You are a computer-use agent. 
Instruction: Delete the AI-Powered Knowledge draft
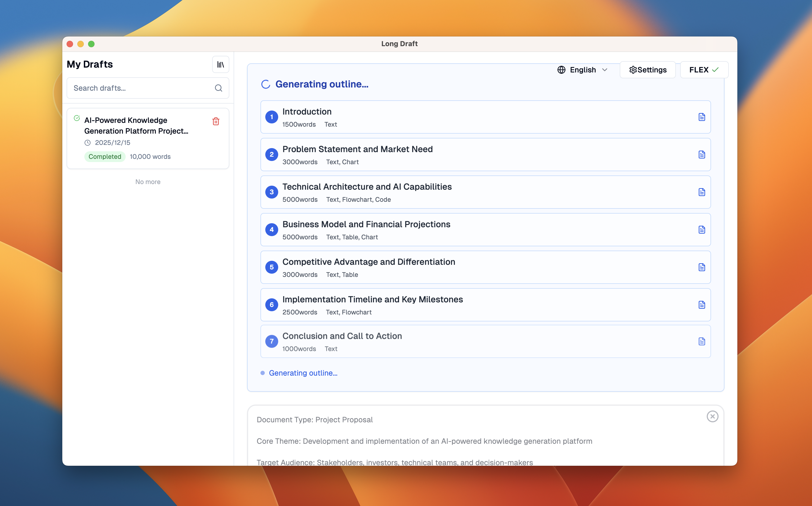coord(215,121)
